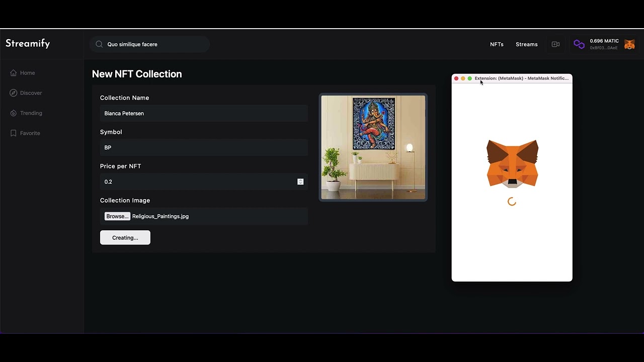Open the NFTs menu item

[x=497, y=44]
